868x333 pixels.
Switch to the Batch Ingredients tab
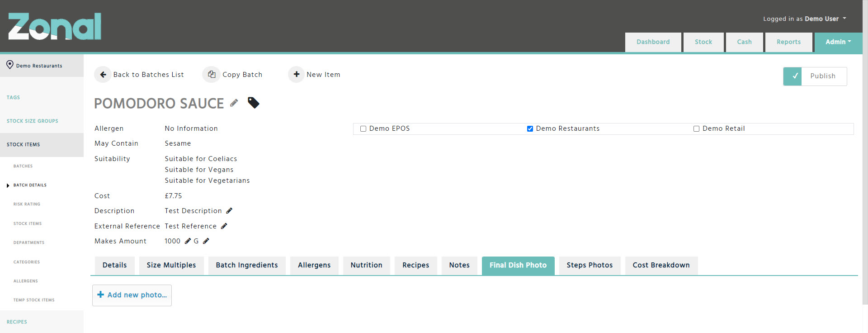point(247,265)
